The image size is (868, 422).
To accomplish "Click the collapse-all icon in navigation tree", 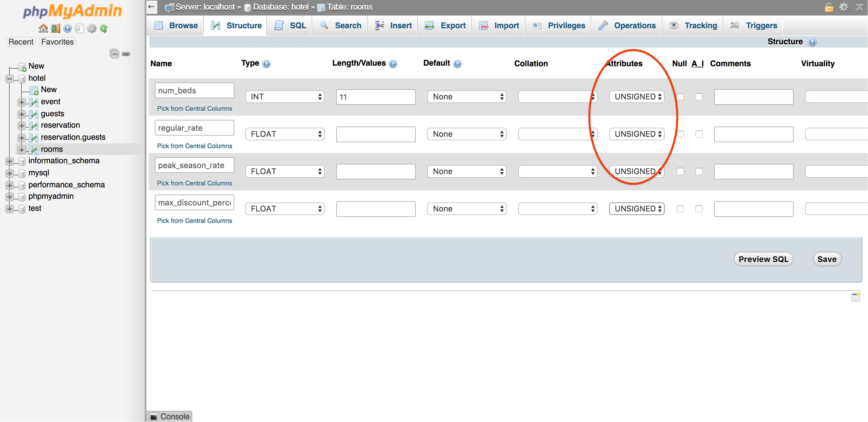I will coord(114,54).
